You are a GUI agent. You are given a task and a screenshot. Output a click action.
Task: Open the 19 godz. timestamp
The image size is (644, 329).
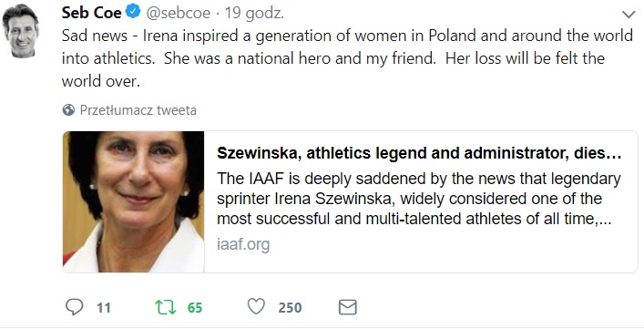[254, 13]
